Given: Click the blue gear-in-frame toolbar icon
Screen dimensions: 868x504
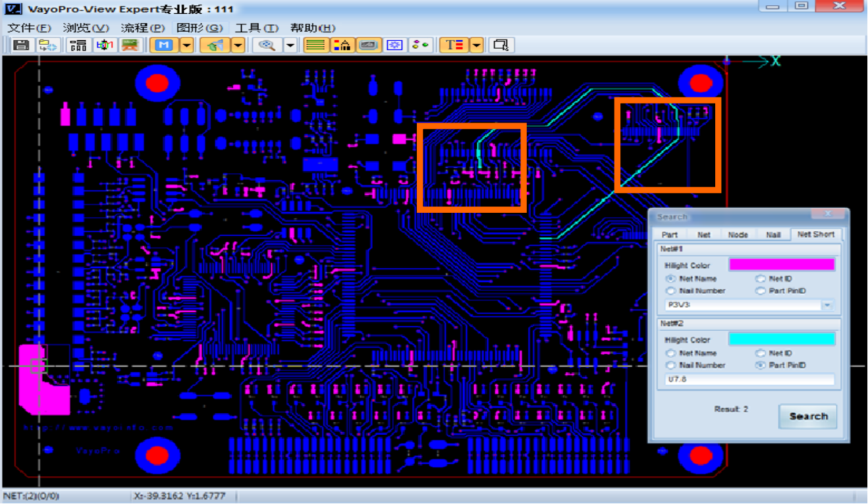Looking at the screenshot, I should 394,45.
